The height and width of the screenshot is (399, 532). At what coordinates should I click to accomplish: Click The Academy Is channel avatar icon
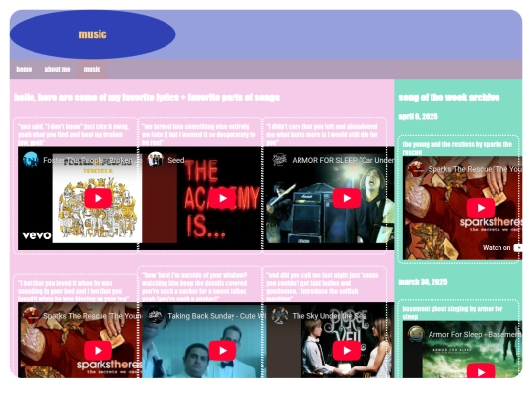(x=156, y=160)
